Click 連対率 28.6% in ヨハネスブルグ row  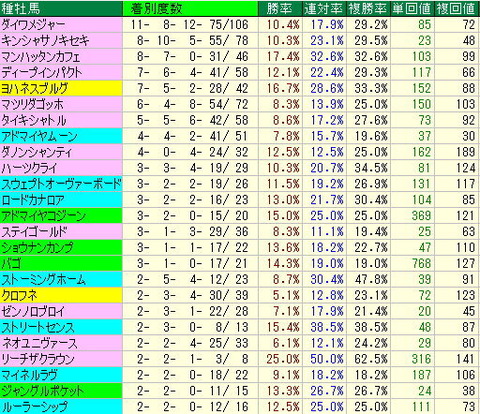click(327, 89)
